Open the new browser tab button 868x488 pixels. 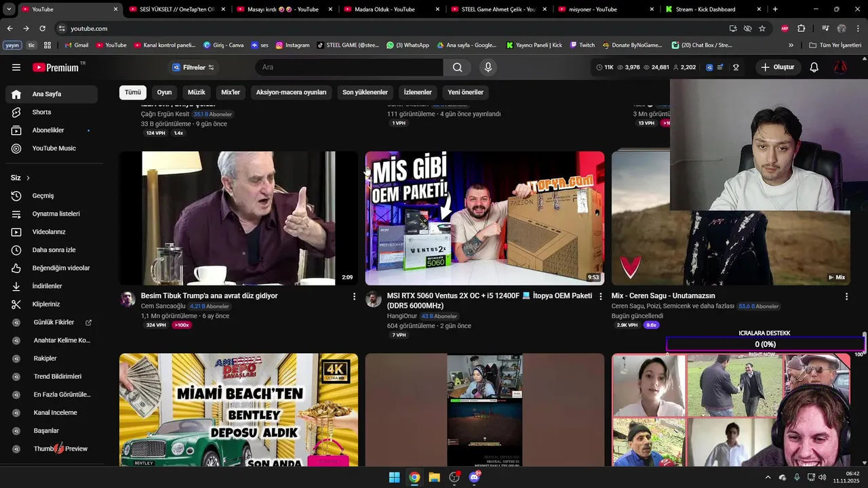pyautogui.click(x=775, y=9)
